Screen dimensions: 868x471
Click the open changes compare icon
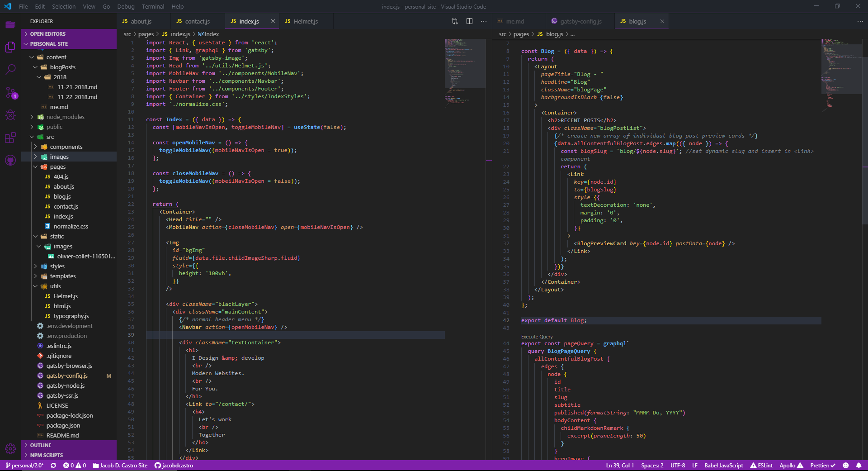455,21
